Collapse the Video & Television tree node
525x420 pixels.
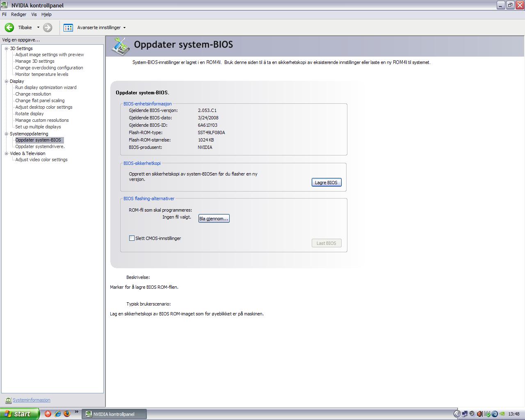(x=6, y=153)
